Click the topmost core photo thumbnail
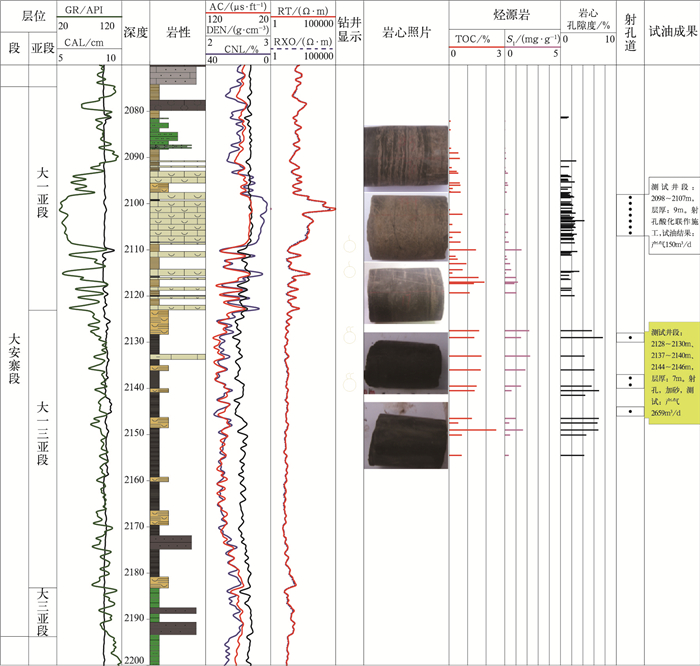 coord(406,157)
